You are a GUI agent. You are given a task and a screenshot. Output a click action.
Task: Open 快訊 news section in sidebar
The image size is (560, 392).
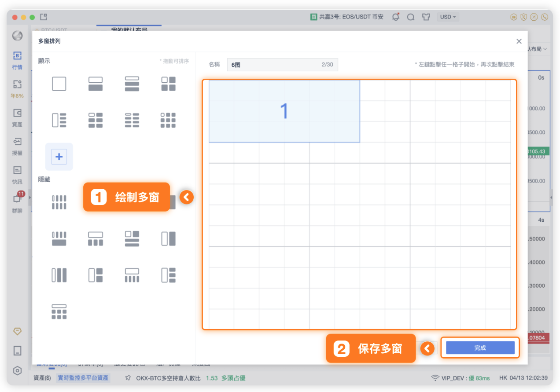(x=17, y=175)
